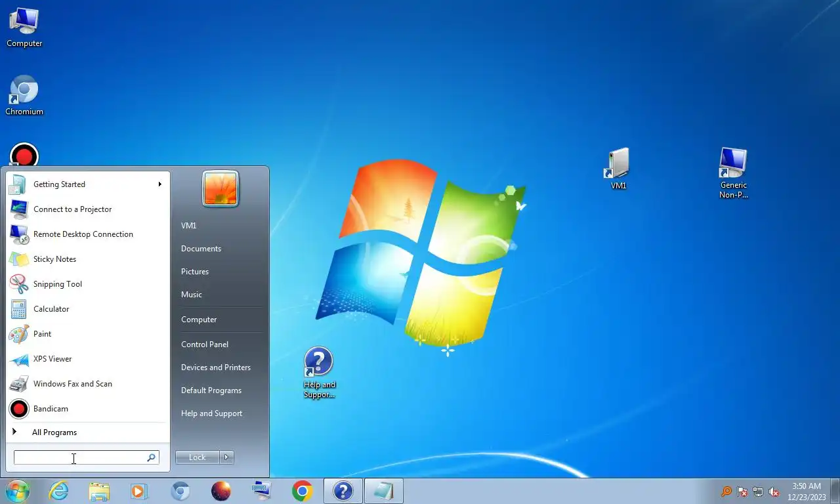Open Computer from Start menu right pane
840x504 pixels.
(x=199, y=320)
